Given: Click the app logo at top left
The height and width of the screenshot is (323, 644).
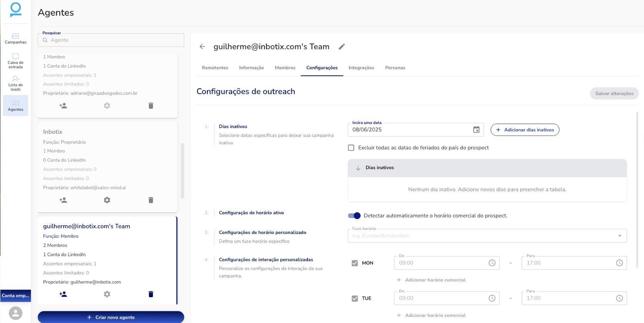Looking at the screenshot, I should [x=15, y=10].
